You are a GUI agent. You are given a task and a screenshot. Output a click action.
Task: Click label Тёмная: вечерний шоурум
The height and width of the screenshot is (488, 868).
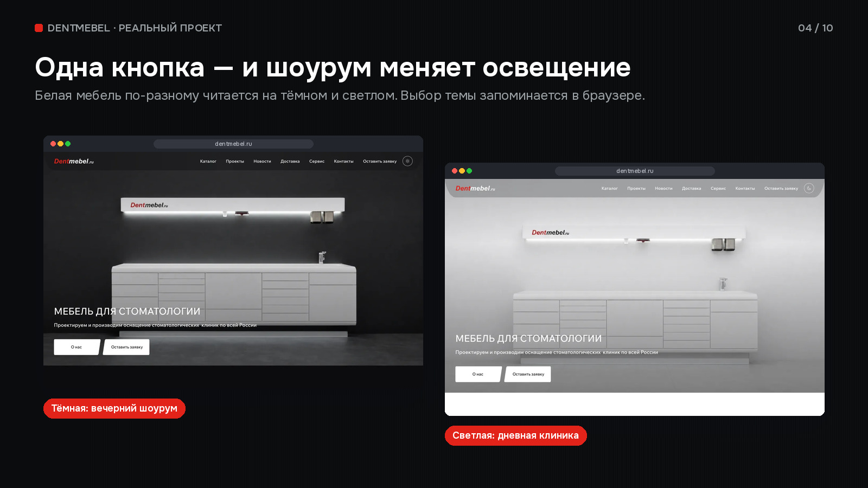click(114, 408)
